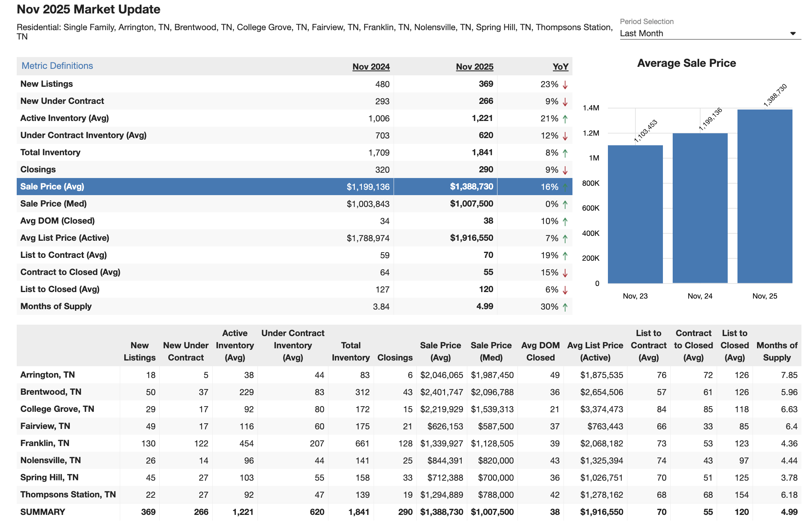Click the Nov, 25 bar in chart
The height and width of the screenshot is (532, 810).
point(764,196)
